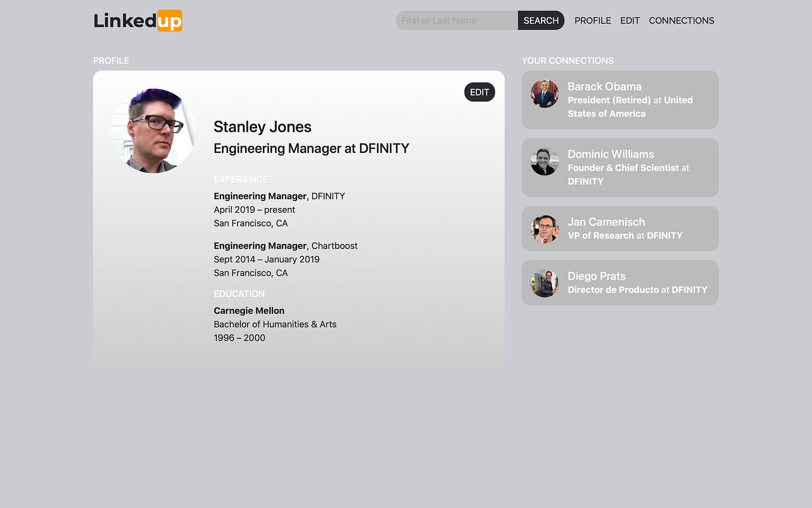The height and width of the screenshot is (508, 812).
Task: Open Jan Camenisch's connection name
Action: coord(606,222)
